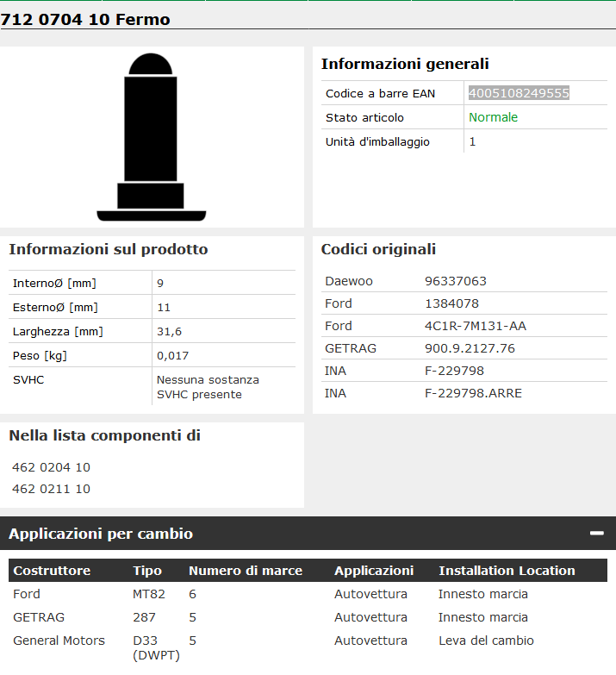Viewport: 616px width, 675px height.
Task: Open component list item 462 0204 10
Action: (51, 467)
